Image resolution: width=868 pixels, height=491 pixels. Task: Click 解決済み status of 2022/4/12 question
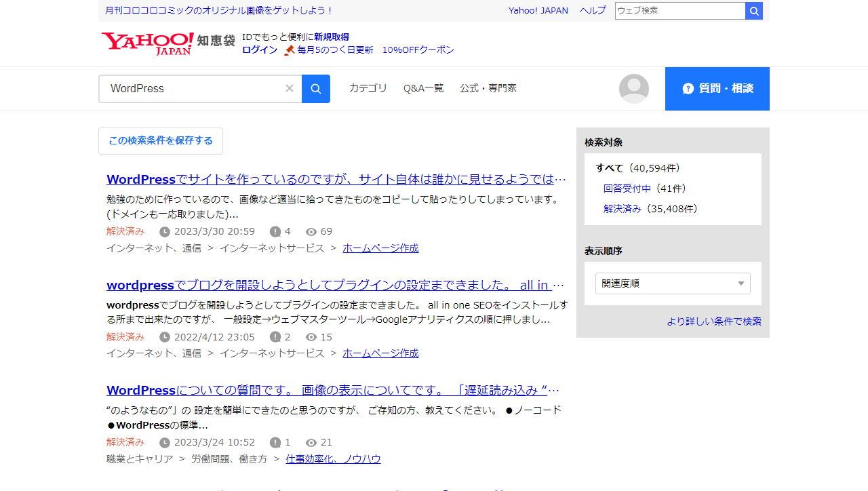(125, 337)
